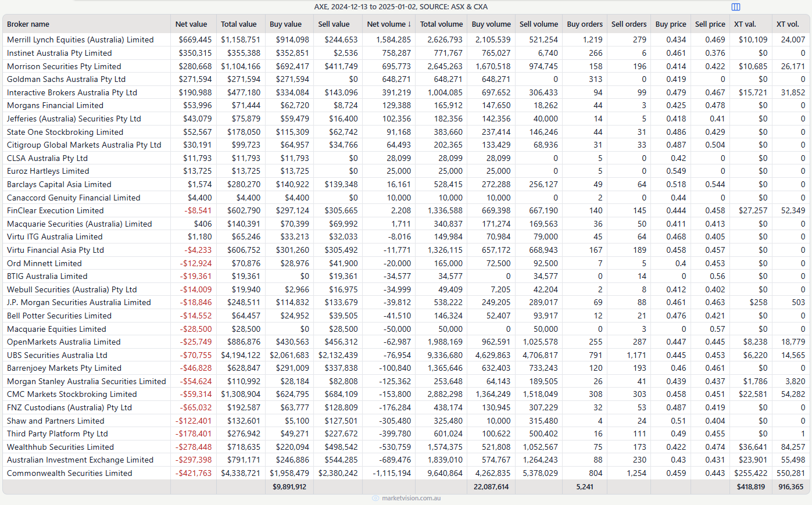Select Euroz Hartleys Limited row
Screen dimensions: 812x505
click(406, 171)
